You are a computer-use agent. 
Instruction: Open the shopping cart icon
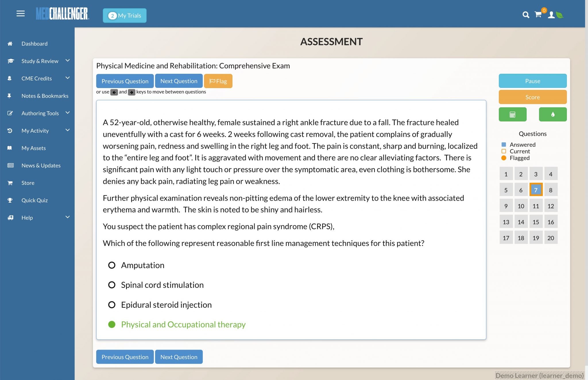538,15
